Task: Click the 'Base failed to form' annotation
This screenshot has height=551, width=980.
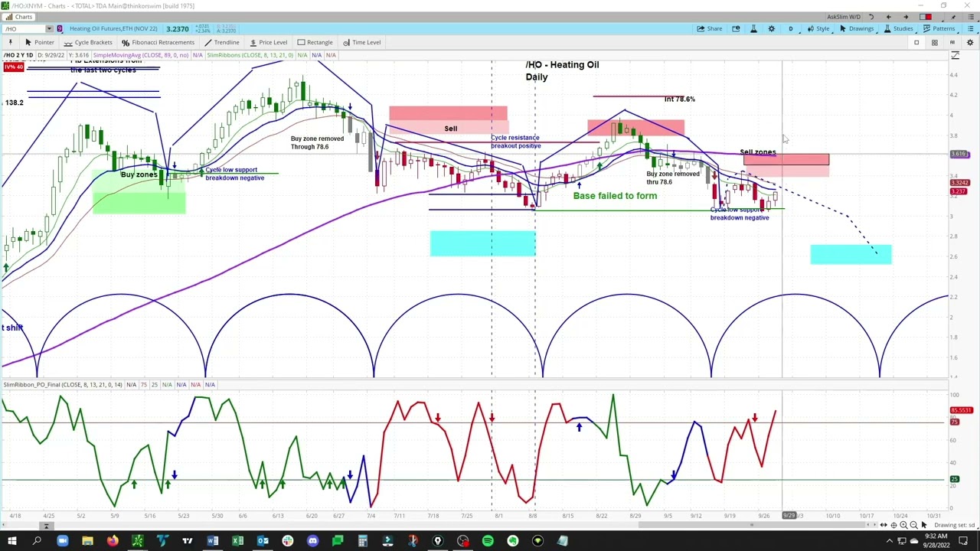Action: pyautogui.click(x=615, y=196)
